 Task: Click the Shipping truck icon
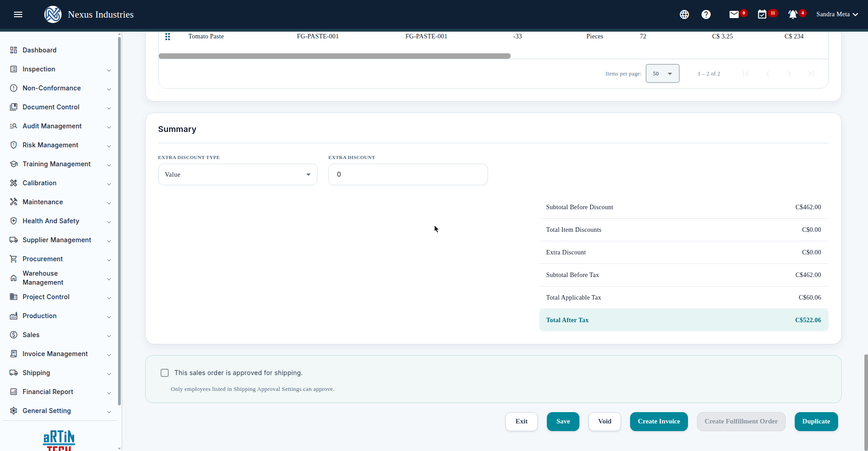click(x=14, y=373)
